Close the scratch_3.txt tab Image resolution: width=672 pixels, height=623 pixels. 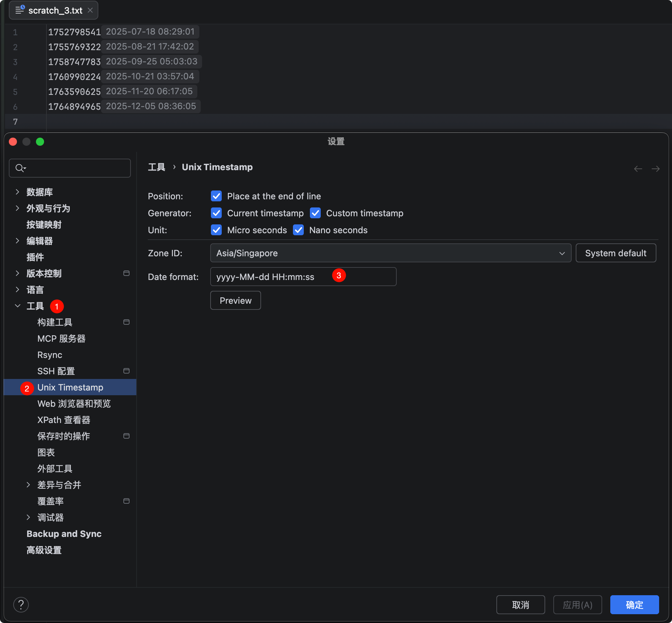(x=90, y=10)
